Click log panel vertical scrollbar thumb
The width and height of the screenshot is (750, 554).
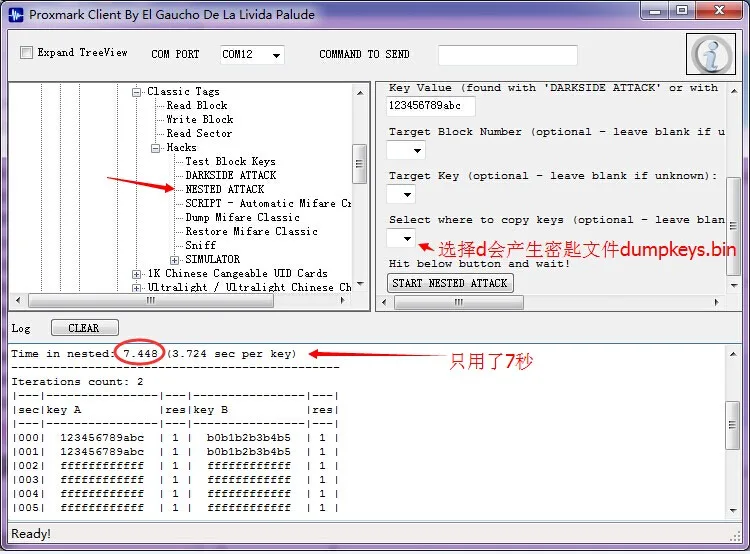pos(732,425)
